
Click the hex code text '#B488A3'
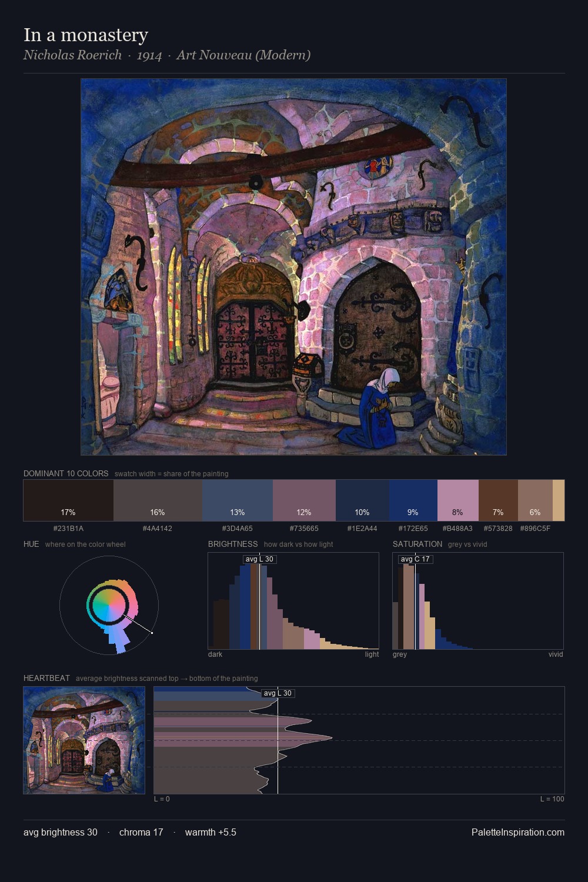pos(457,528)
